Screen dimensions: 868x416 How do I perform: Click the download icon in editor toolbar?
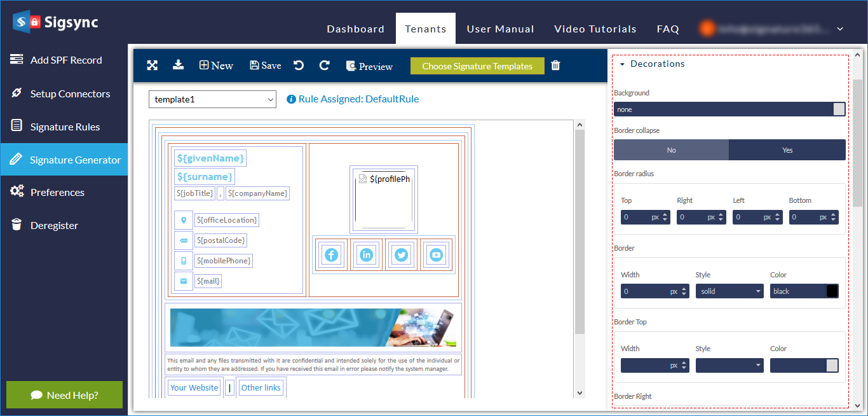(x=179, y=65)
